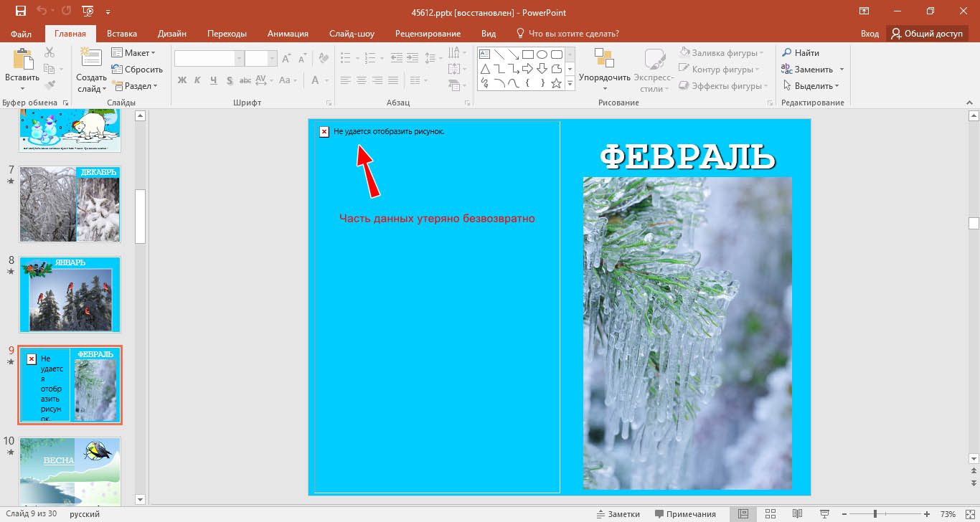
Task: Switch to slide sorter view icon
Action: pyautogui.click(x=771, y=514)
